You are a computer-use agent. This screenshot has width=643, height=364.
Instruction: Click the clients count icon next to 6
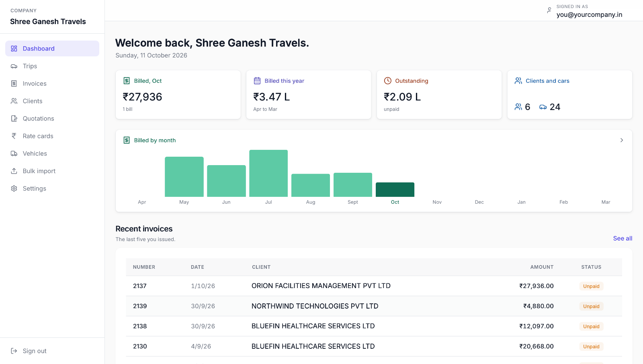518,107
